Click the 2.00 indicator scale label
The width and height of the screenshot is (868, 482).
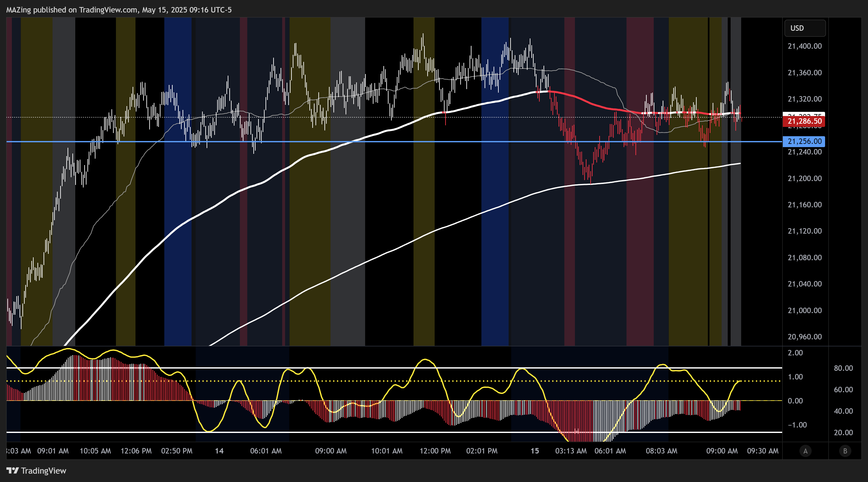point(796,353)
